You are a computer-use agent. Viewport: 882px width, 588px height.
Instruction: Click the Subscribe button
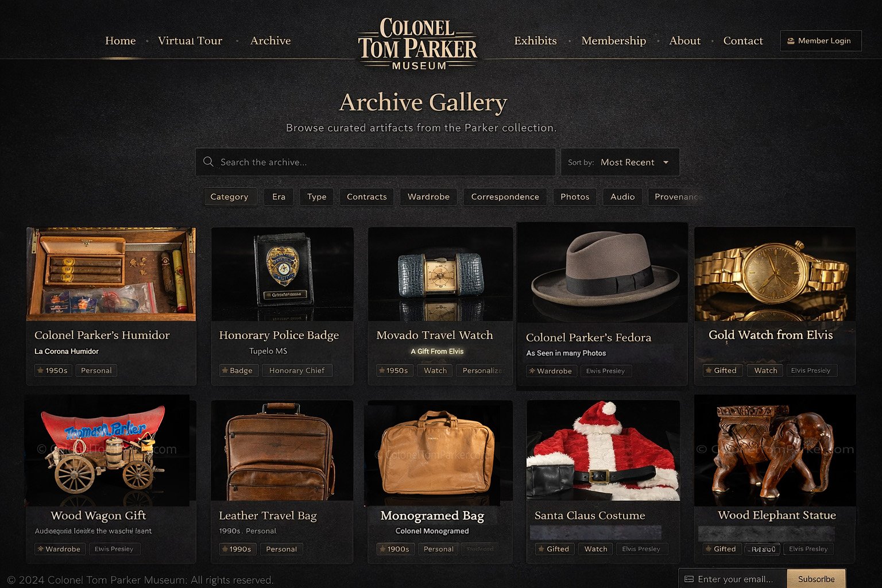pyautogui.click(x=817, y=579)
